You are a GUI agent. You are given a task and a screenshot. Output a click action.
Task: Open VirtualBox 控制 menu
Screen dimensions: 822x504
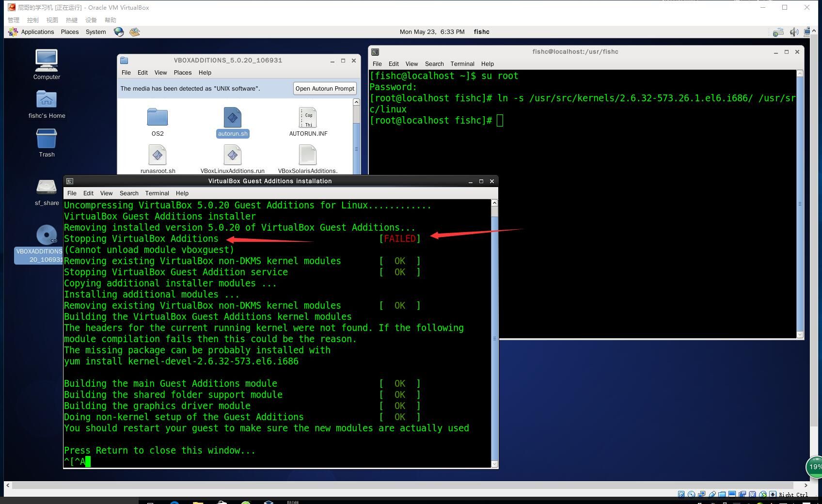tap(33, 20)
